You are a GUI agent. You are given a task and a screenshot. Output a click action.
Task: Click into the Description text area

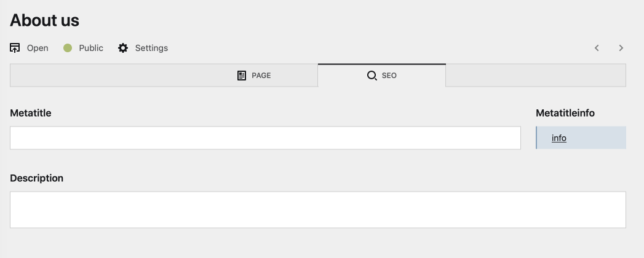[317, 209]
